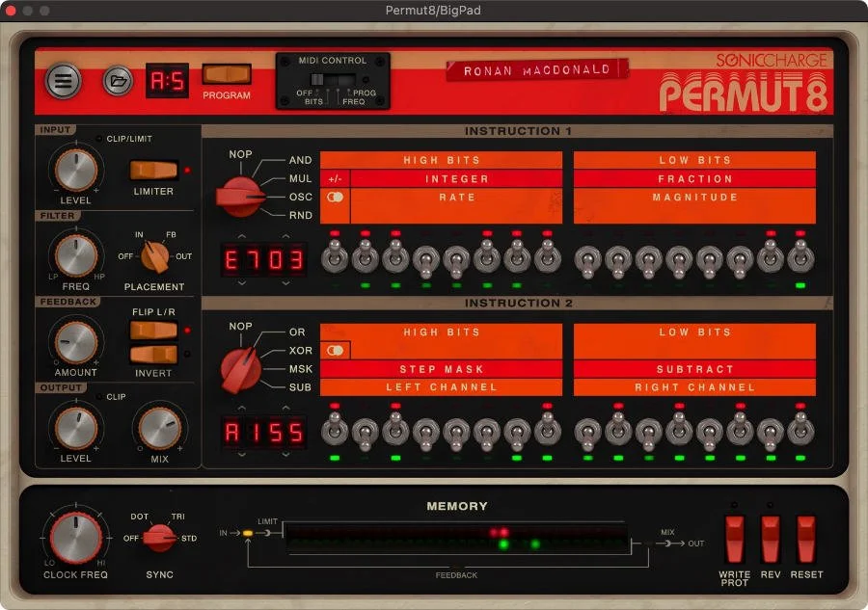Viewport: 868px width, 610px height.
Task: Increase last digits of A155 hex display
Action: 285,409
